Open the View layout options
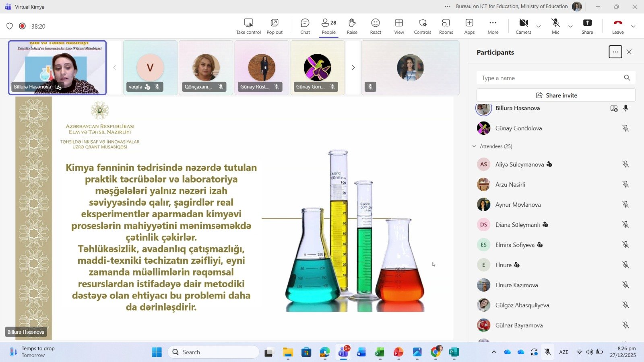Screen dimensions: 644x362 click(399, 26)
